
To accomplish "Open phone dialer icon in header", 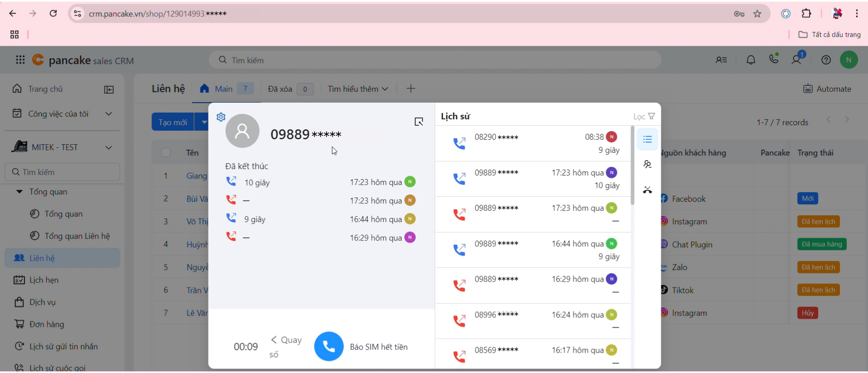I will coord(774,59).
